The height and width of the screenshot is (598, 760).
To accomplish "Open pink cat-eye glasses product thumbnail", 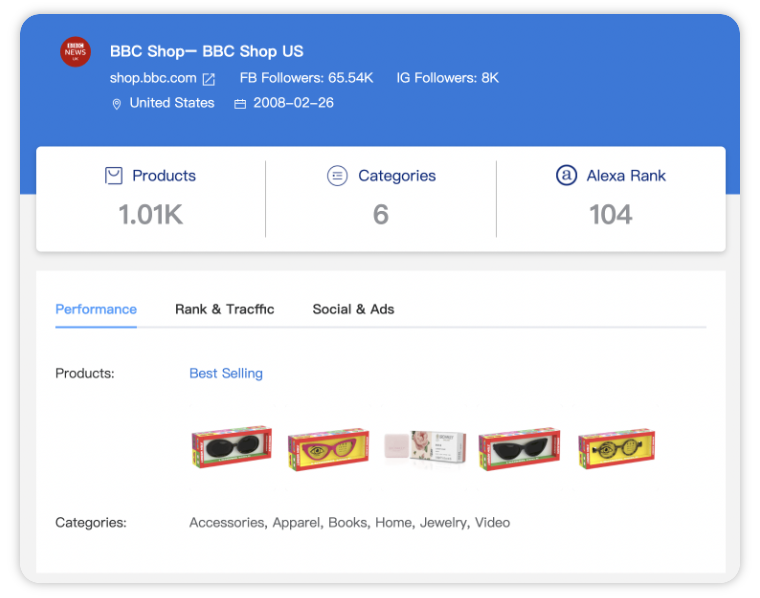I will (x=329, y=449).
